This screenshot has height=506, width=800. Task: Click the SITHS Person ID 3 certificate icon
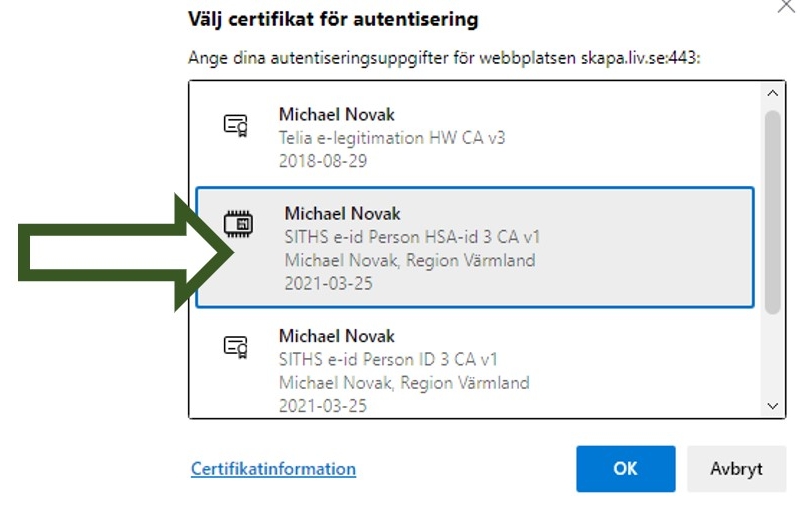(236, 347)
